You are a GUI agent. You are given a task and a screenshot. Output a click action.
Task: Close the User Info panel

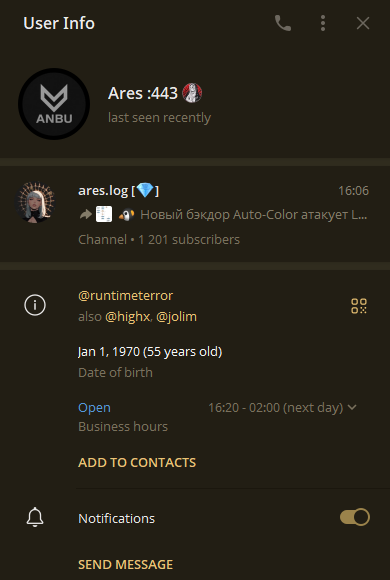(363, 23)
